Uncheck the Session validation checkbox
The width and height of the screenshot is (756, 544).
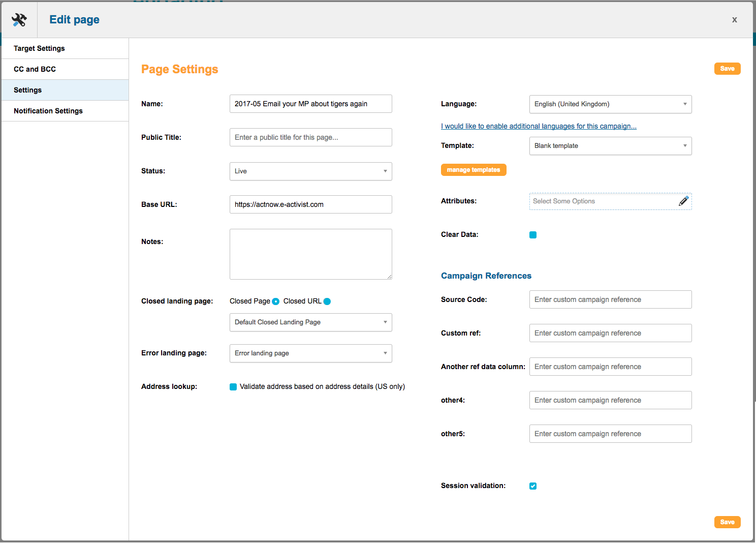click(x=533, y=486)
